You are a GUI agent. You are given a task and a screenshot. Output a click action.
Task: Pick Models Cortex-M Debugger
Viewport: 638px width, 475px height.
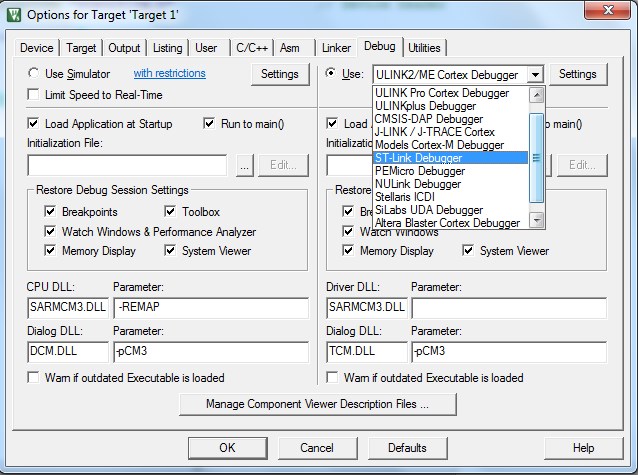(450, 145)
